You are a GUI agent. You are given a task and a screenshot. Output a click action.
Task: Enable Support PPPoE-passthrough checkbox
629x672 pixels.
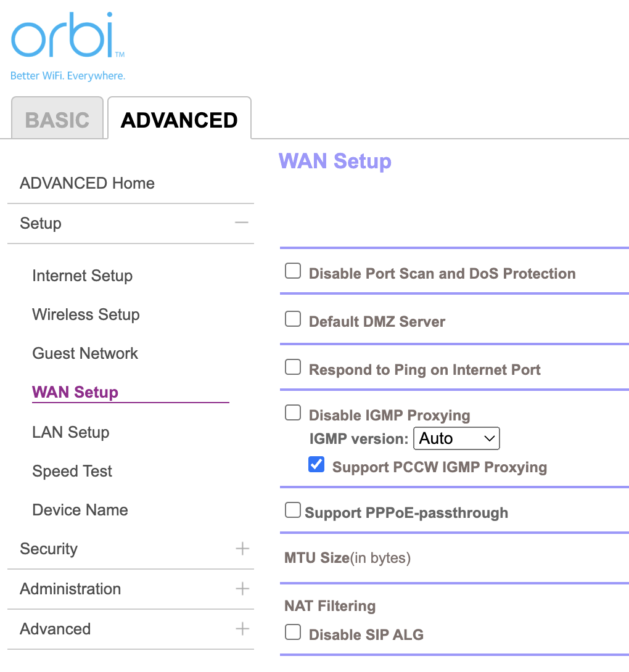click(x=293, y=510)
